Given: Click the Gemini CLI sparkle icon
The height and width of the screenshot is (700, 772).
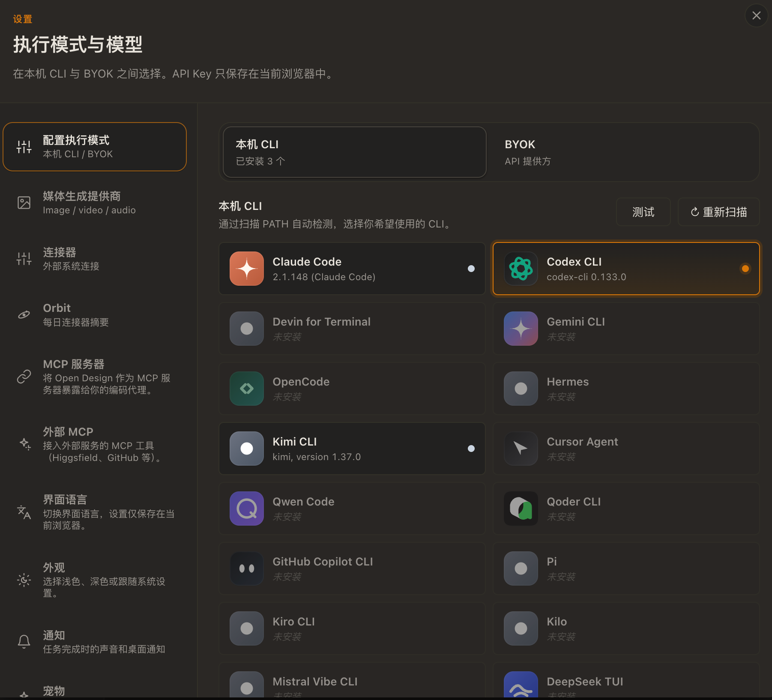Looking at the screenshot, I should (x=521, y=329).
